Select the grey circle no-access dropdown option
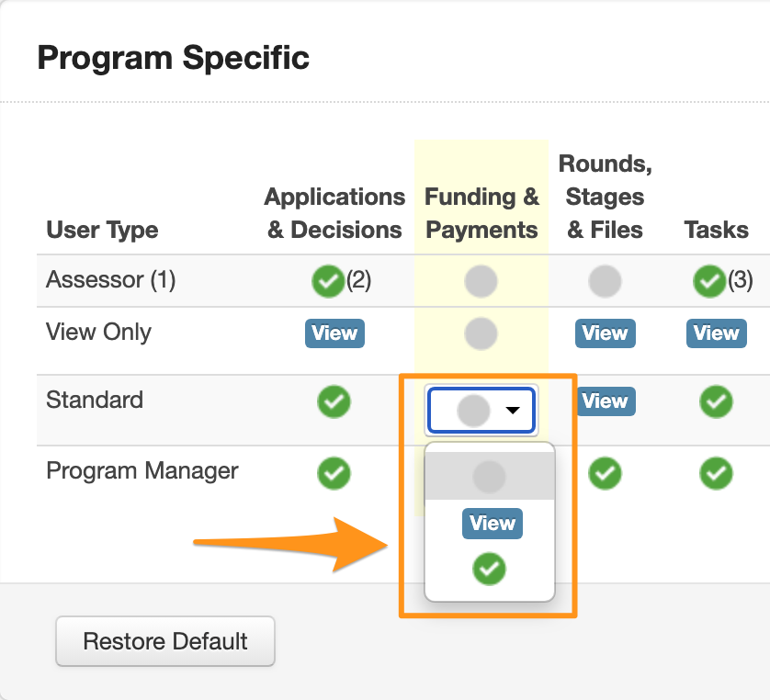 489,477
